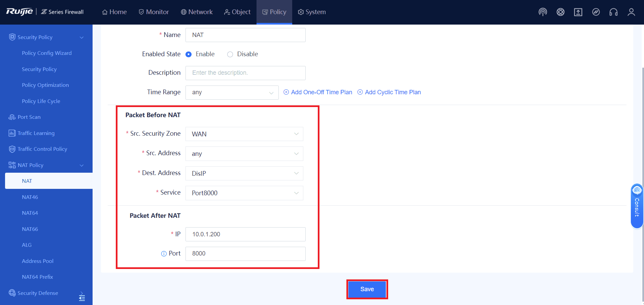Collapse the Security Policy sidebar group chevron
The height and width of the screenshot is (305, 644).
81,37
